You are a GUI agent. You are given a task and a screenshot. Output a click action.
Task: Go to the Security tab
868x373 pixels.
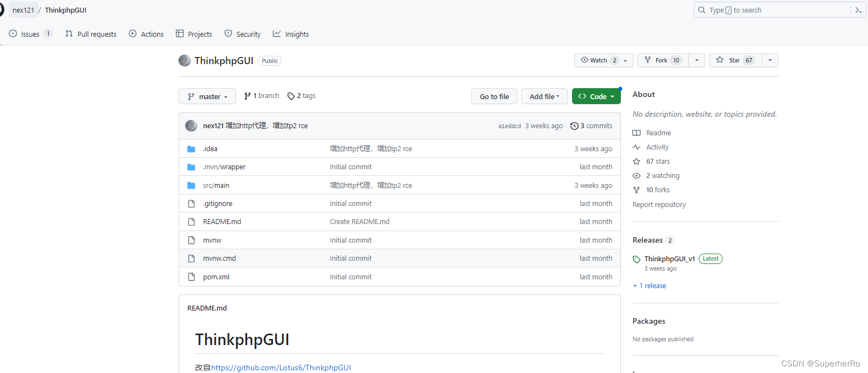click(x=243, y=34)
